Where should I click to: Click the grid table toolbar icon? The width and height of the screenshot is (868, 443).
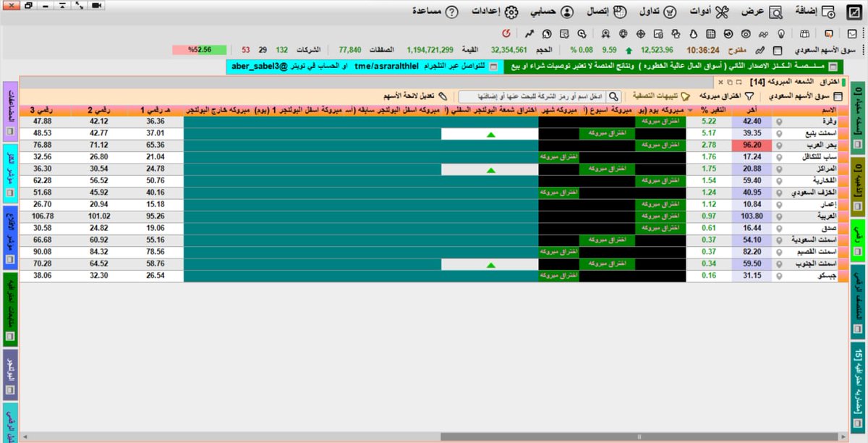[711, 33]
